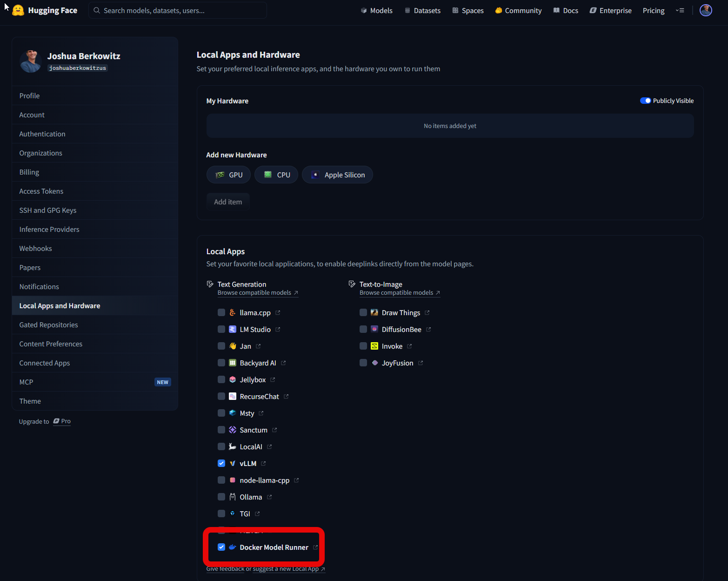Uncheck the vLLM checkbox

pyautogui.click(x=221, y=464)
